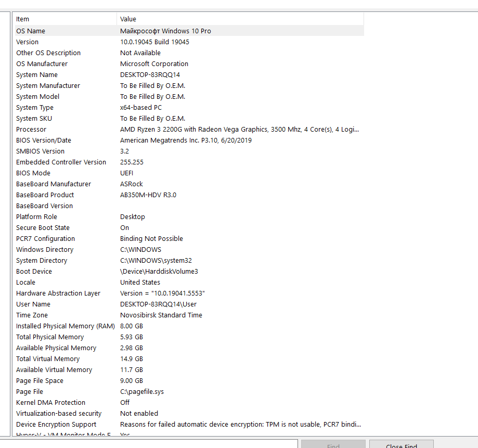Click the ASRock value
The width and height of the screenshot is (478, 448).
tap(132, 184)
